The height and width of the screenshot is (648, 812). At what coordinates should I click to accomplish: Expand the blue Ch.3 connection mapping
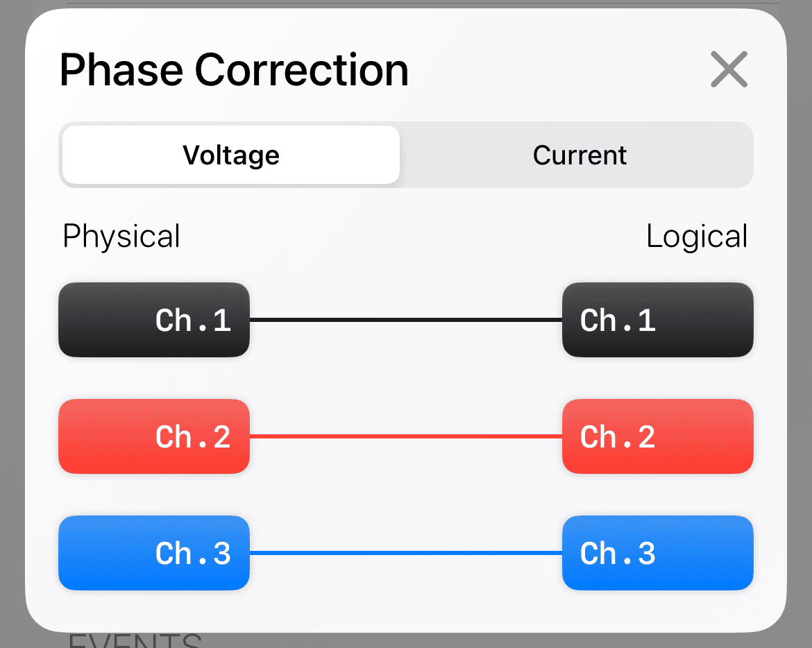(x=406, y=553)
